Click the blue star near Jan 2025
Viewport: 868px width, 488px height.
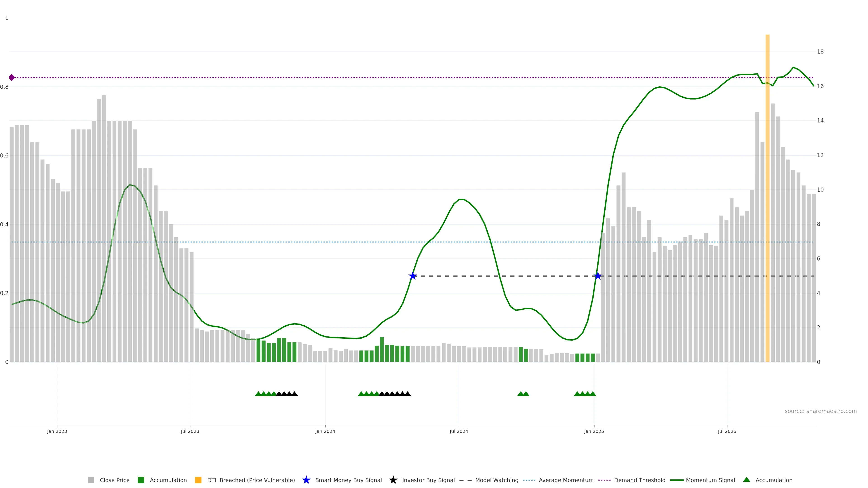[597, 276]
